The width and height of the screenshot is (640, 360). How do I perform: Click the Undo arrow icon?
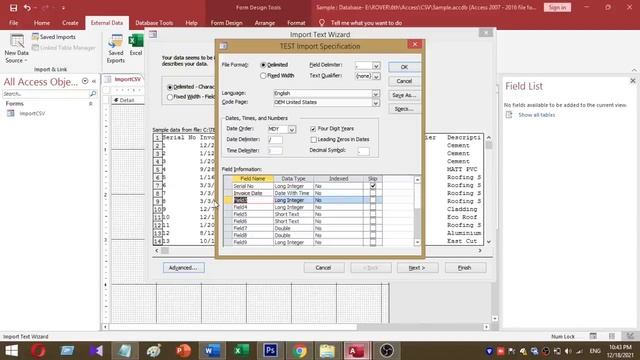[x=27, y=8]
